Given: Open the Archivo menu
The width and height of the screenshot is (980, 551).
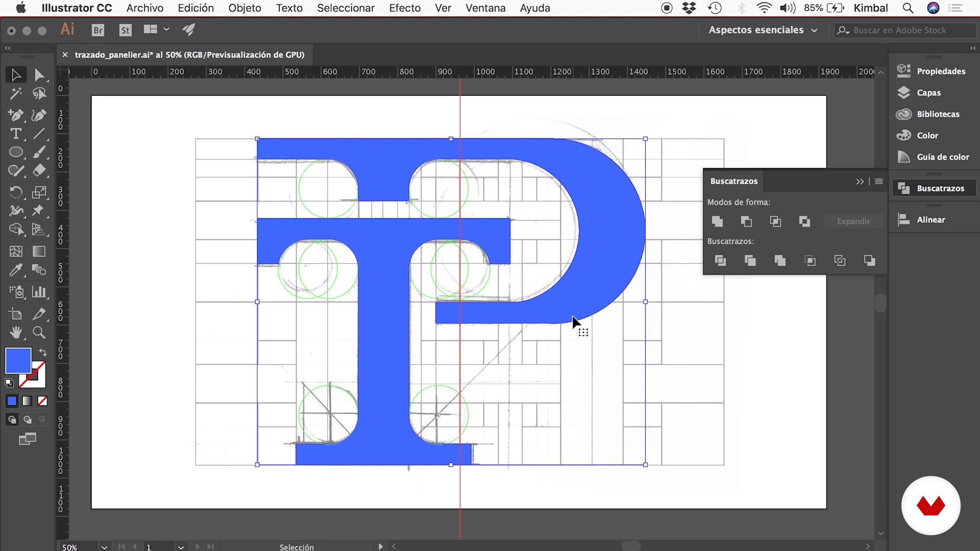Looking at the screenshot, I should click(145, 8).
